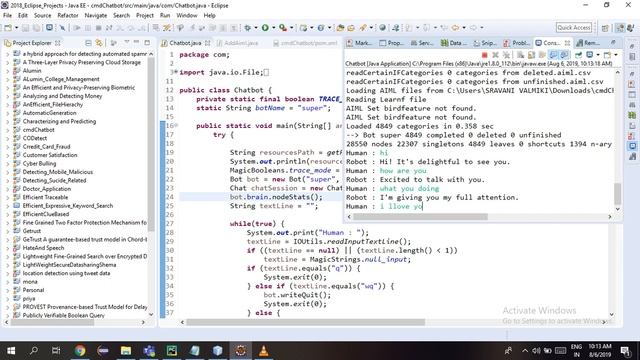
Task: Switch to the Data Source view tab
Action: (453, 43)
